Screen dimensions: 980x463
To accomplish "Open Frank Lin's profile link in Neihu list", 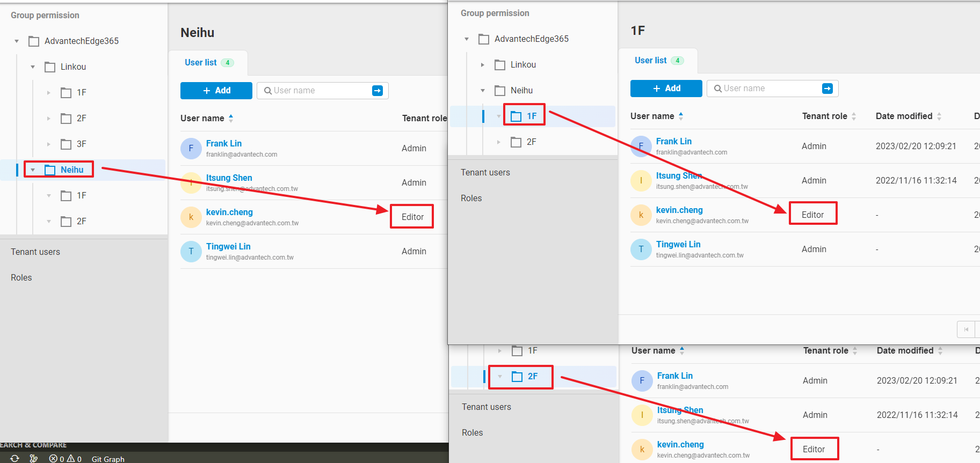I will pyautogui.click(x=223, y=143).
